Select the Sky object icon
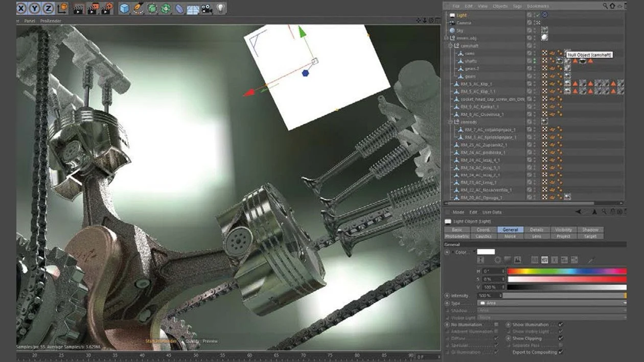 click(x=452, y=30)
